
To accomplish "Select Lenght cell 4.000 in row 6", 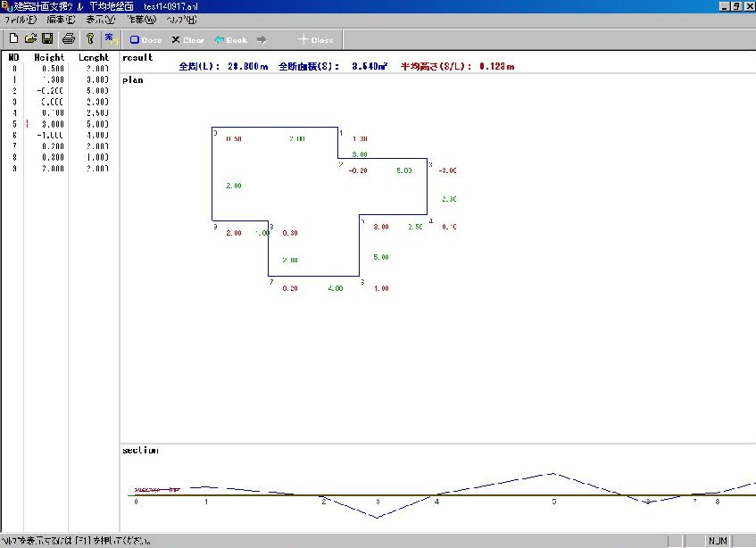I will 97,135.
